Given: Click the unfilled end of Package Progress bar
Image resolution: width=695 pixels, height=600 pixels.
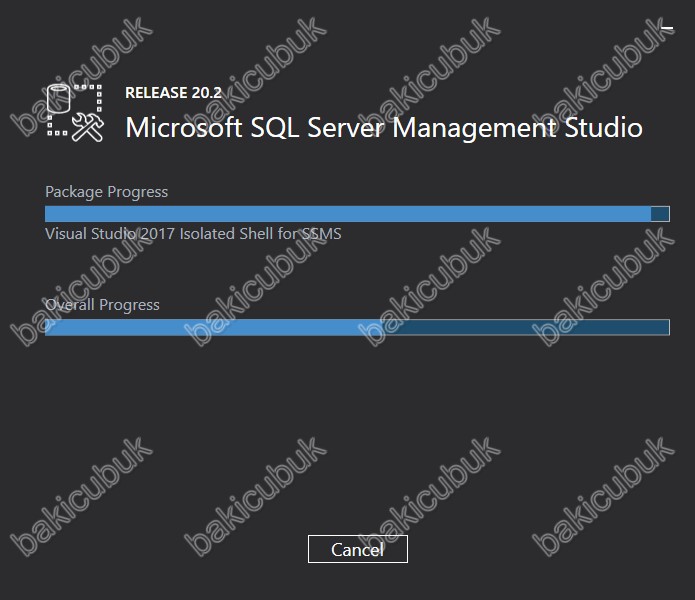Looking at the screenshot, I should [660, 214].
